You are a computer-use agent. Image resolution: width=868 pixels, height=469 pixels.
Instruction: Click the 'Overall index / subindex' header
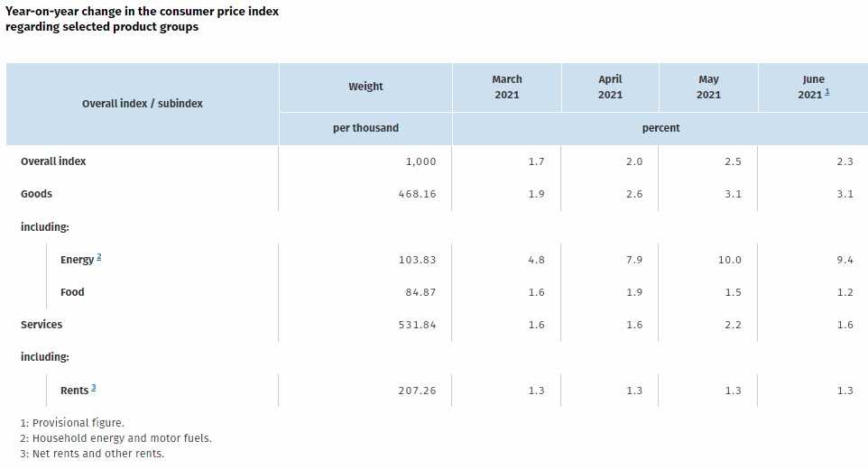coord(143,104)
